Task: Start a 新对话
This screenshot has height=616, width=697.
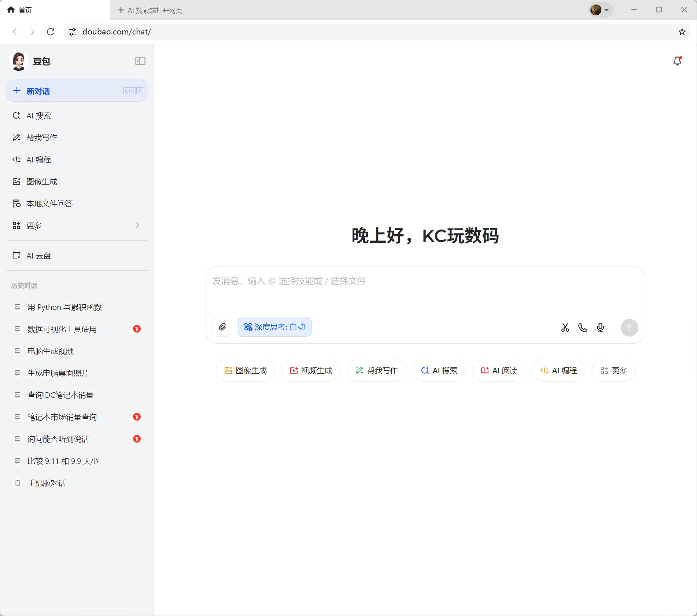Action: tap(77, 91)
